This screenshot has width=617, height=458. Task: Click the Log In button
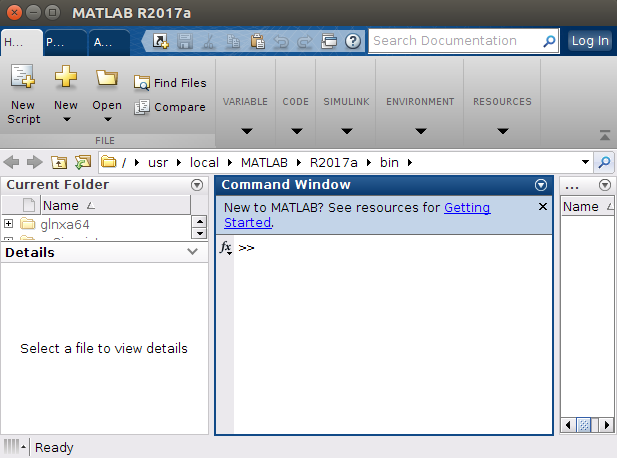(590, 41)
